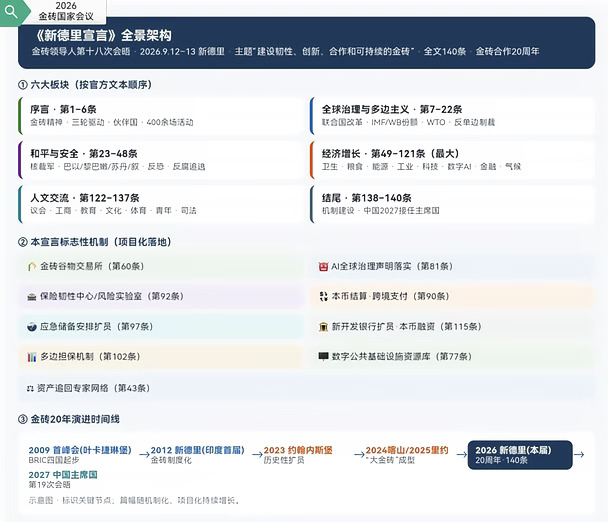Click the 金砖制度化 caption
Image resolution: width=608 pixels, height=522 pixels.
[171, 460]
